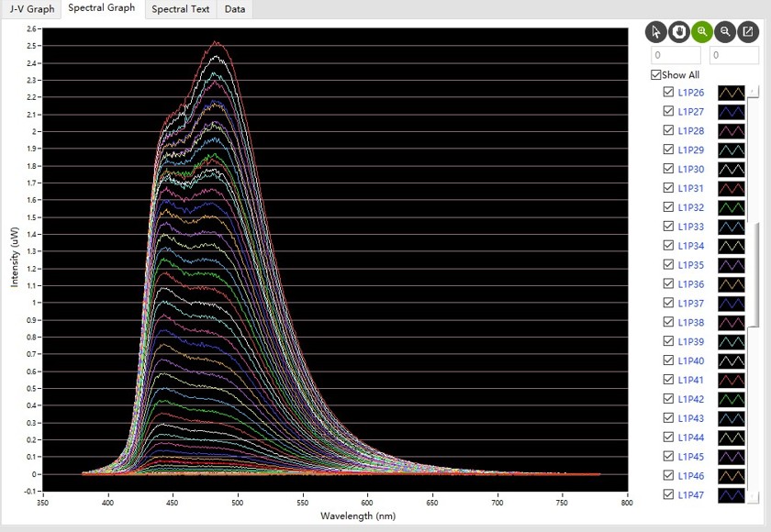Toggle the L1P32 checkbox
The width and height of the screenshot is (771, 532).
(668, 206)
